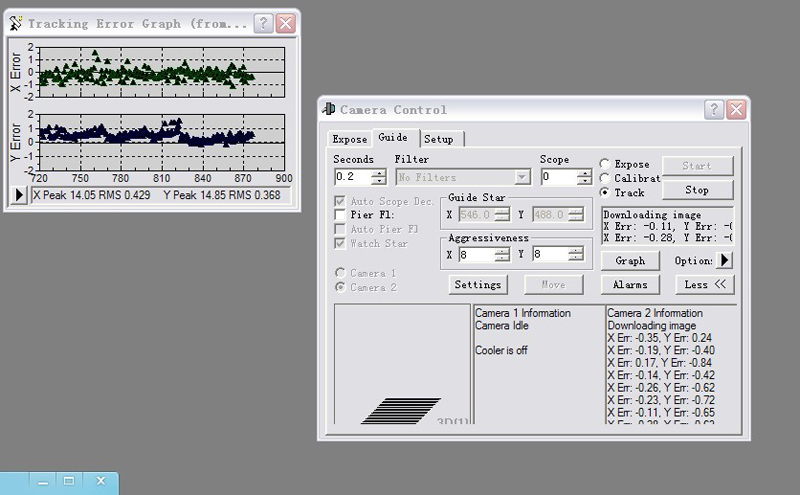Click the play arrow in Tracking Error Graph
This screenshot has width=800, height=495.
(19, 195)
